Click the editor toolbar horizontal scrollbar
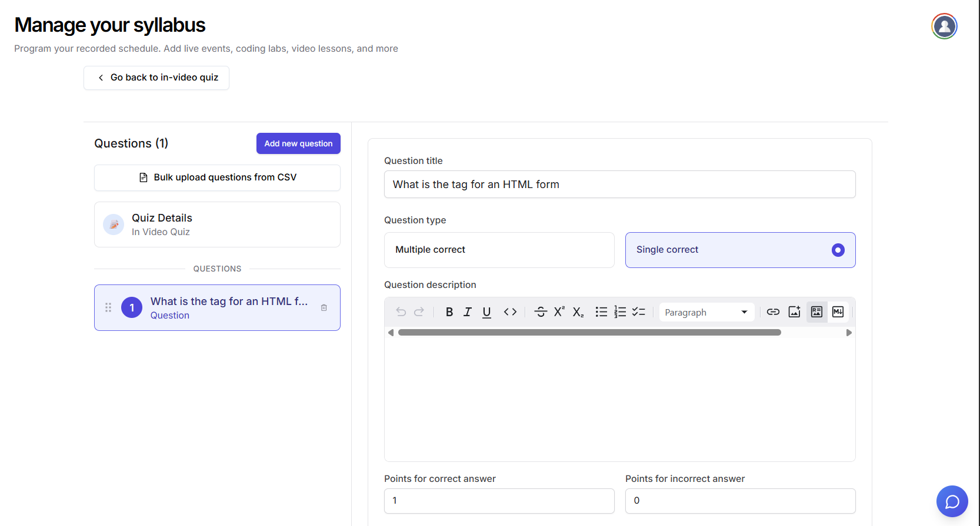 [x=589, y=333]
